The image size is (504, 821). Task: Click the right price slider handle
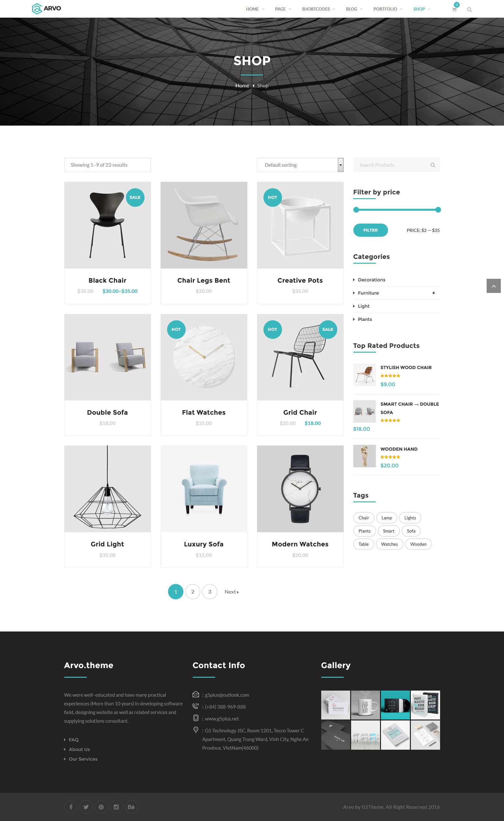coord(438,210)
